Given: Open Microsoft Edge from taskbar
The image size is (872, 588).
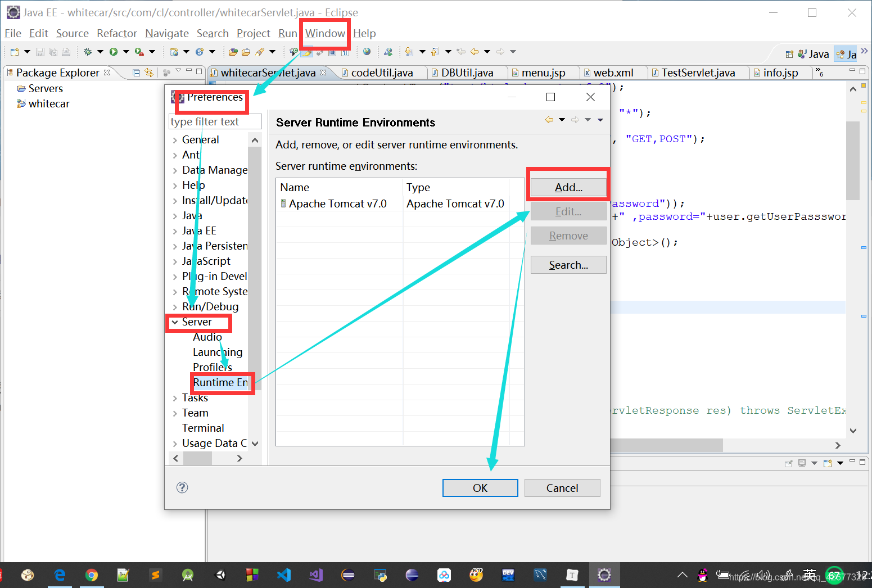Looking at the screenshot, I should click(60, 575).
